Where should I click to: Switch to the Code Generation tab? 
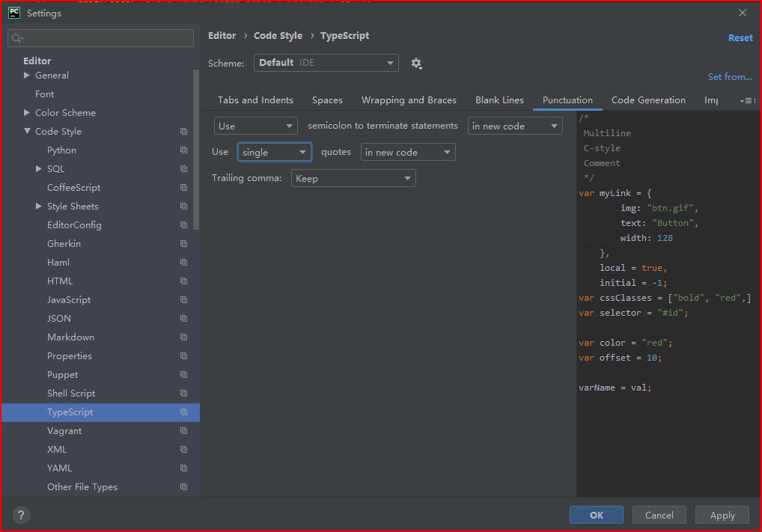click(647, 100)
